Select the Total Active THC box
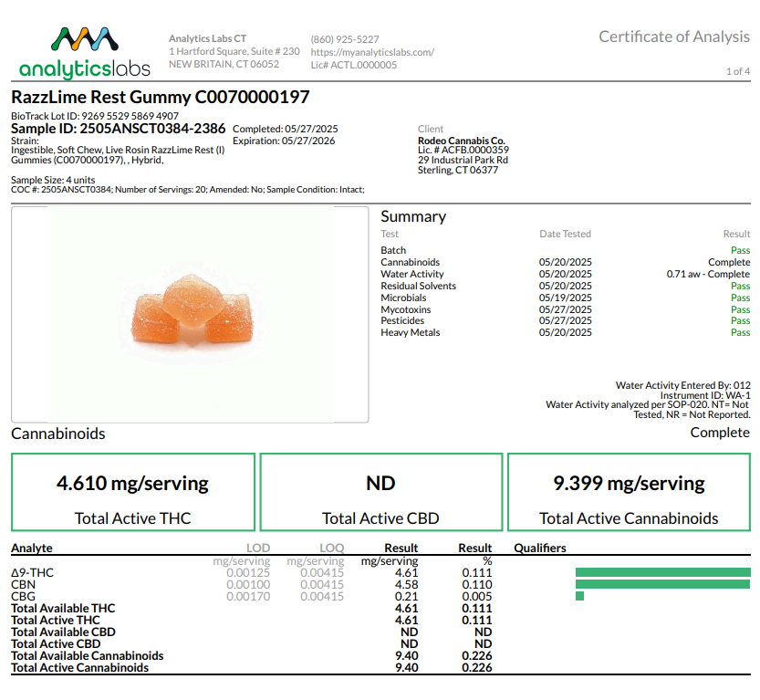The height and width of the screenshot is (700, 760). pyautogui.click(x=133, y=493)
